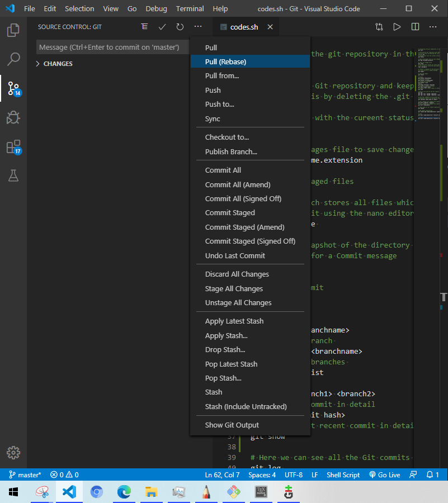The image size is (448, 503).
Task: Split the editor to the right
Action: coord(415,27)
